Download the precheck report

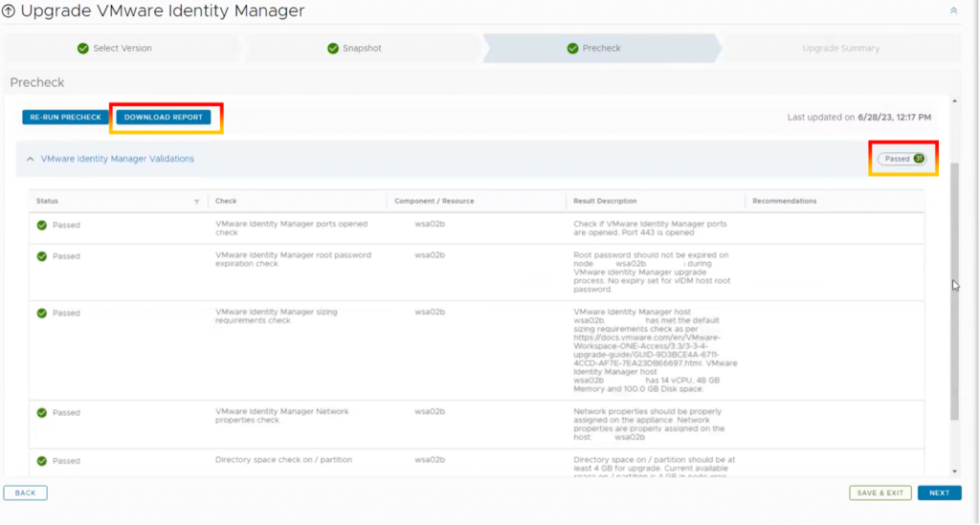click(x=164, y=118)
